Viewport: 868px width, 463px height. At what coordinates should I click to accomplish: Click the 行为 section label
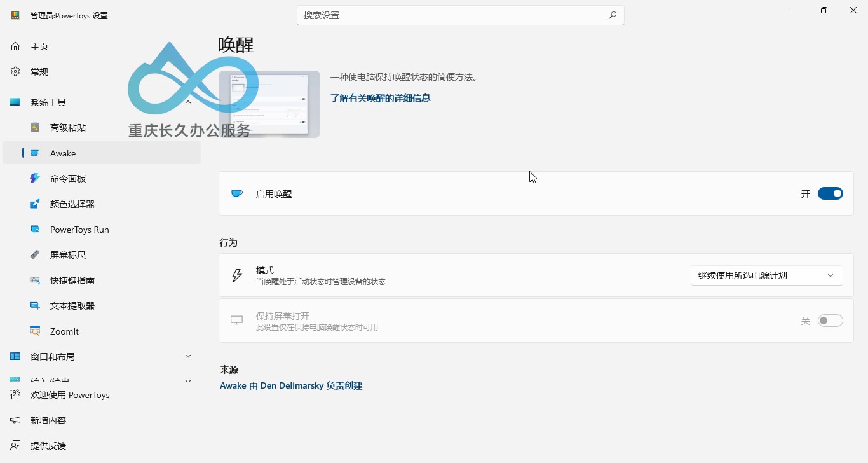[228, 243]
